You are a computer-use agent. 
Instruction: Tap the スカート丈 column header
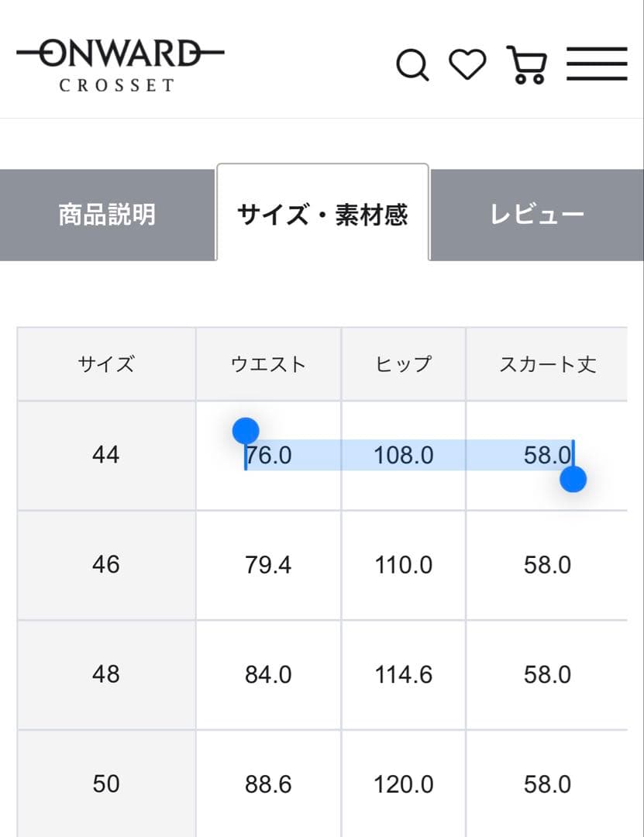(548, 363)
